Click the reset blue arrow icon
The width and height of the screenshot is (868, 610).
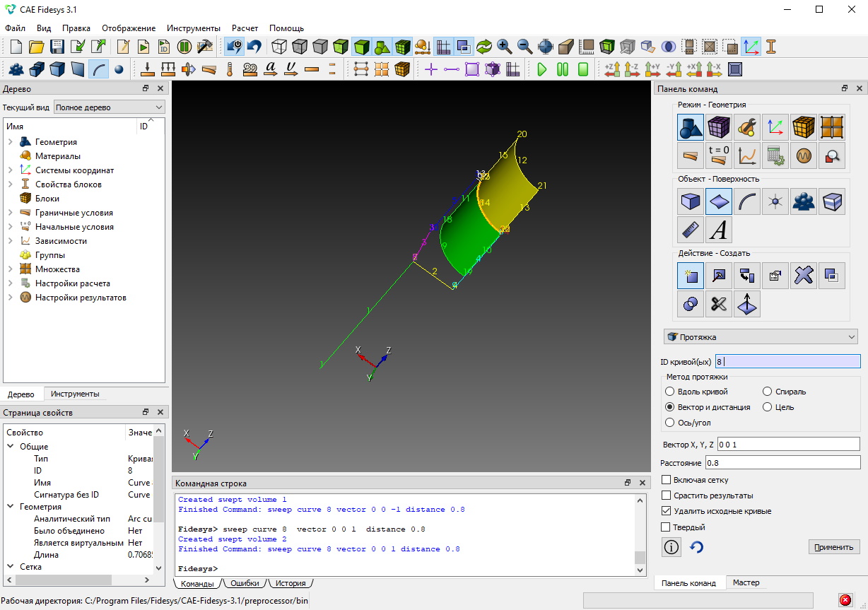click(697, 546)
